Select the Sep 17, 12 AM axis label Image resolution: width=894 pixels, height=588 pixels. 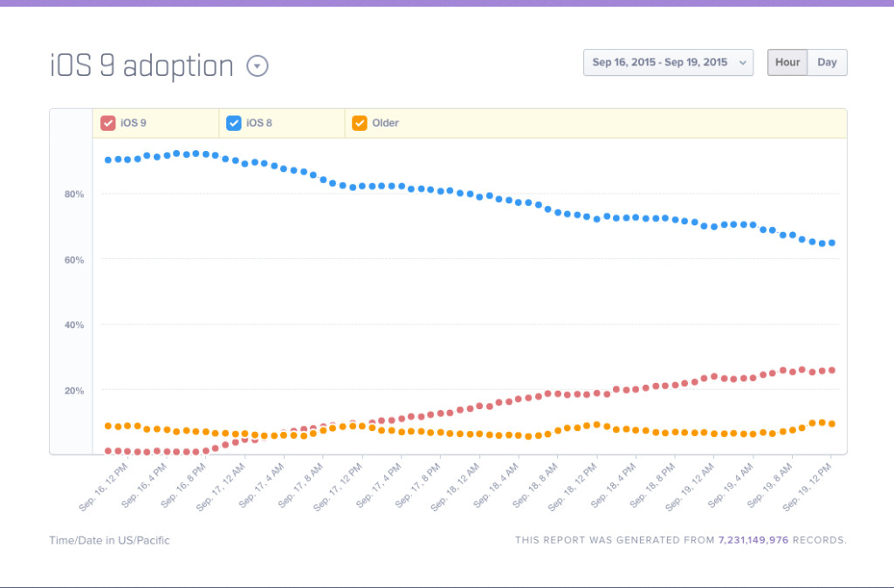click(x=220, y=484)
